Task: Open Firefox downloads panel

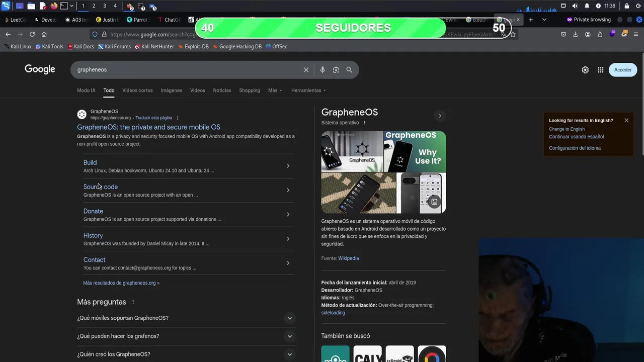Action: pyautogui.click(x=576, y=34)
